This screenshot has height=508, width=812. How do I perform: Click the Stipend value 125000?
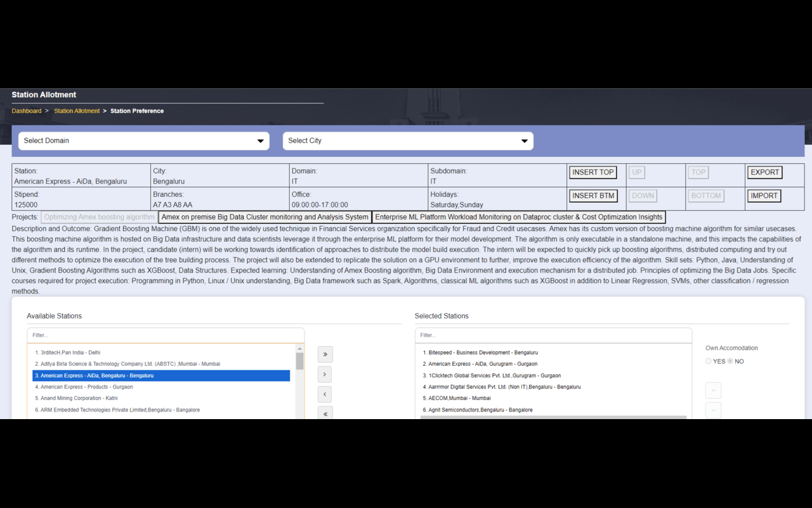(26, 205)
